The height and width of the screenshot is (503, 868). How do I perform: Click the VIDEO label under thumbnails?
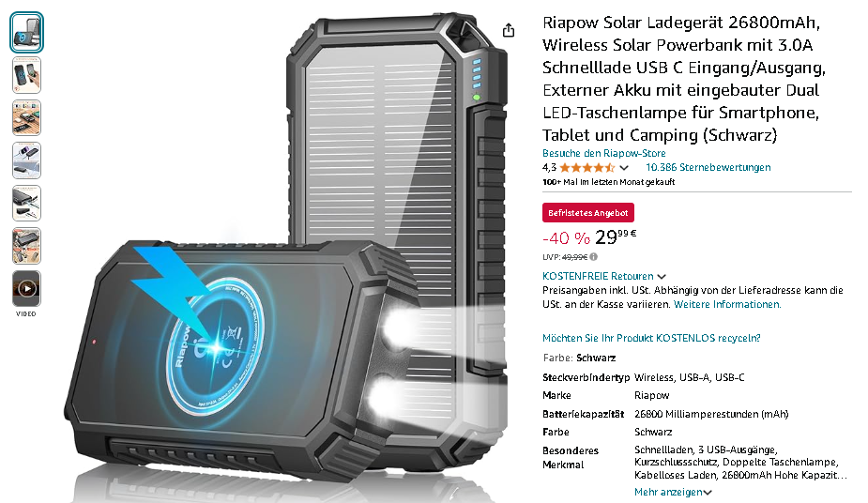26,313
